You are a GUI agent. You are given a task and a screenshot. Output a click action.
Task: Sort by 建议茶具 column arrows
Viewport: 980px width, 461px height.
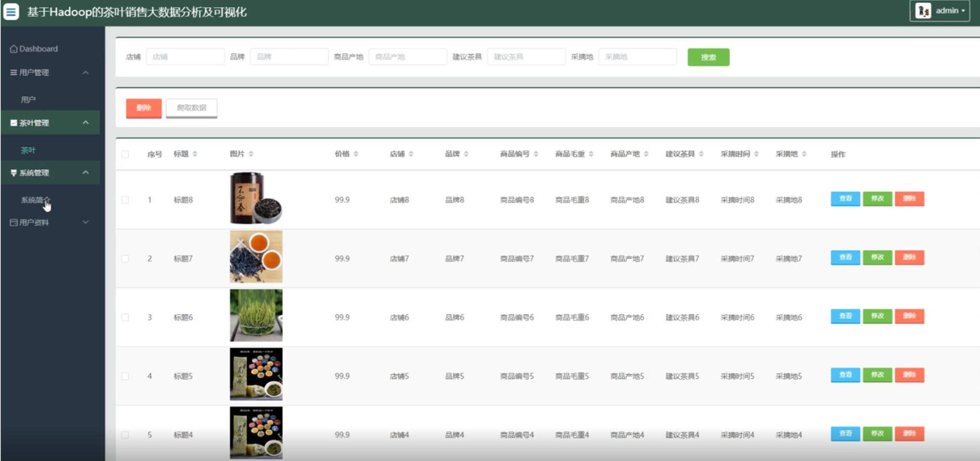(x=701, y=154)
